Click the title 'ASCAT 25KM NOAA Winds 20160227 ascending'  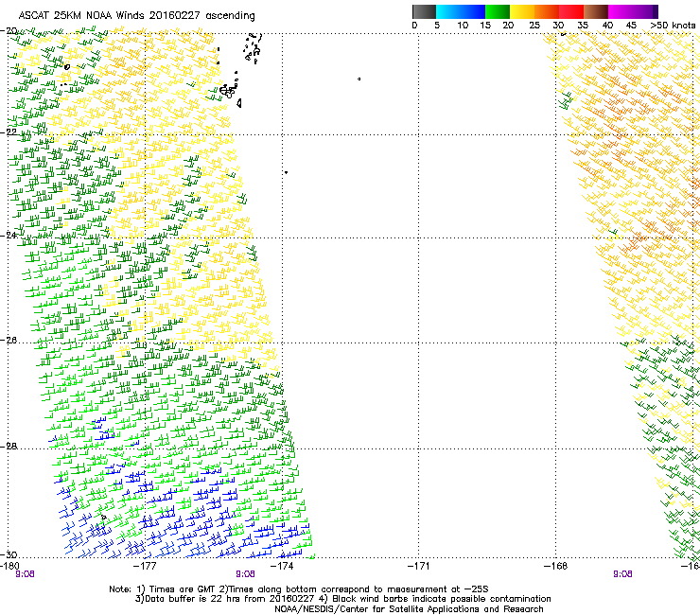coord(136,16)
